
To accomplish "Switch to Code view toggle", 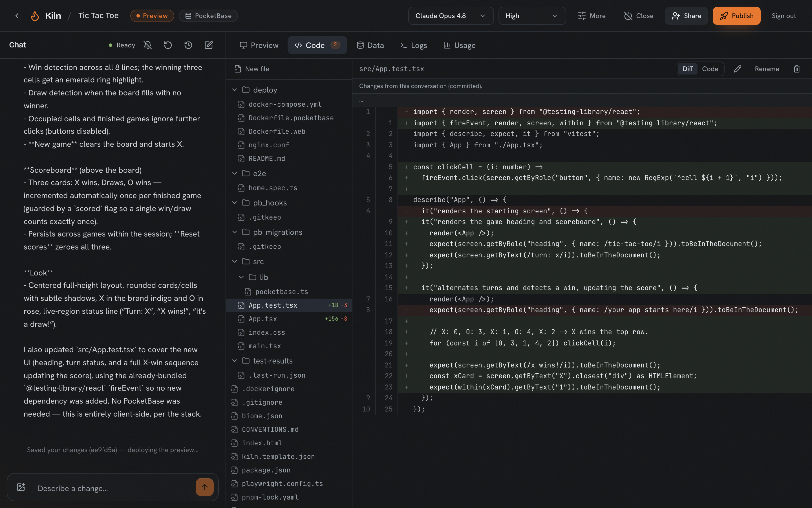I will coord(710,69).
